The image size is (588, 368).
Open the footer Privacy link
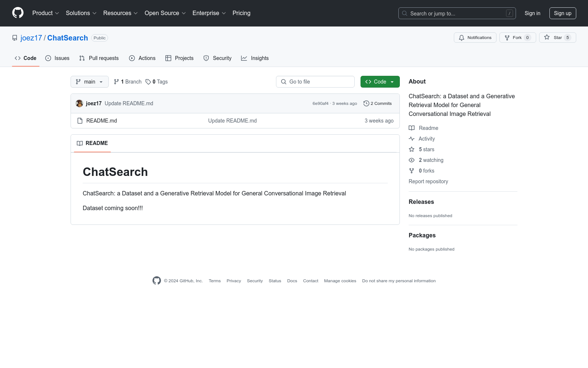[x=234, y=281]
